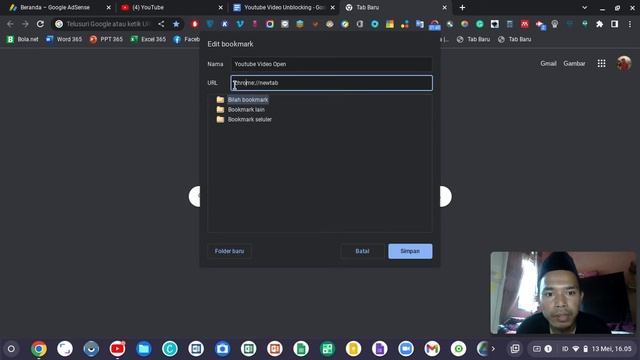The width and height of the screenshot is (640, 360).
Task: Select the Bookmark seluler folder
Action: 250,119
